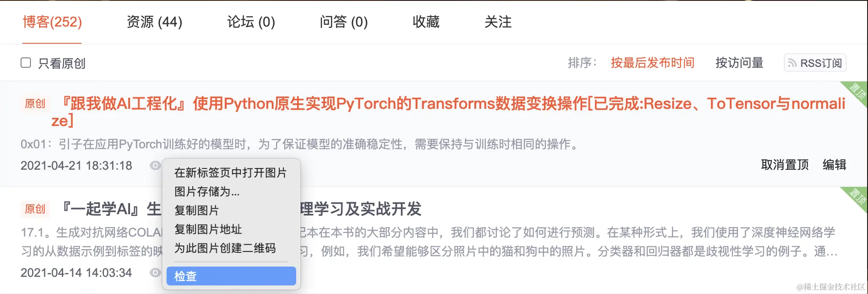Screen dimensions: 868x294
Task: Open the 关注 tab
Action: (498, 22)
